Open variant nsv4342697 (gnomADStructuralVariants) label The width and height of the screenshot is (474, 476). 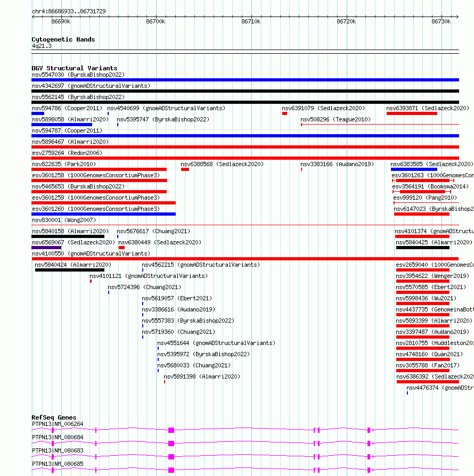click(91, 86)
